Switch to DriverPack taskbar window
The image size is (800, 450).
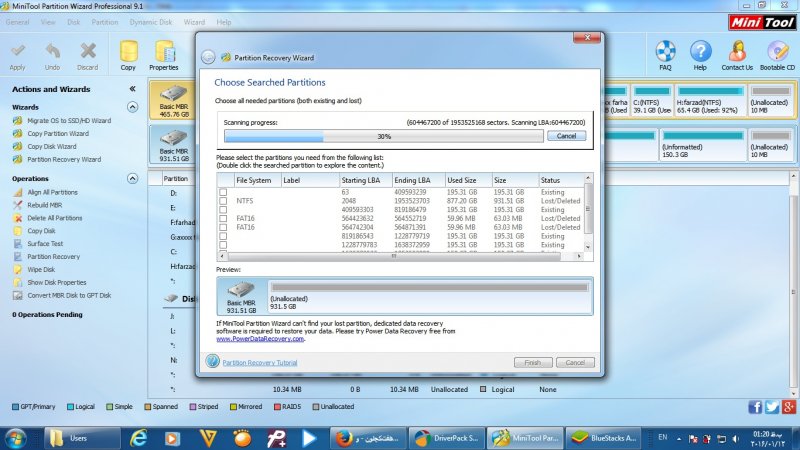point(446,438)
